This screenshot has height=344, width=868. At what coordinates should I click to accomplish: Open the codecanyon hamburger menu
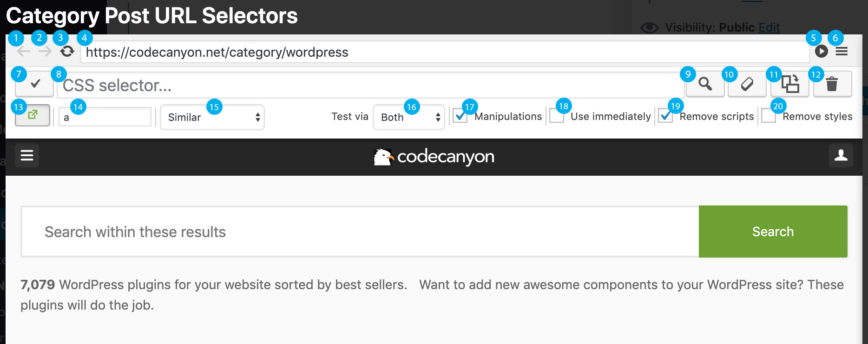[27, 155]
